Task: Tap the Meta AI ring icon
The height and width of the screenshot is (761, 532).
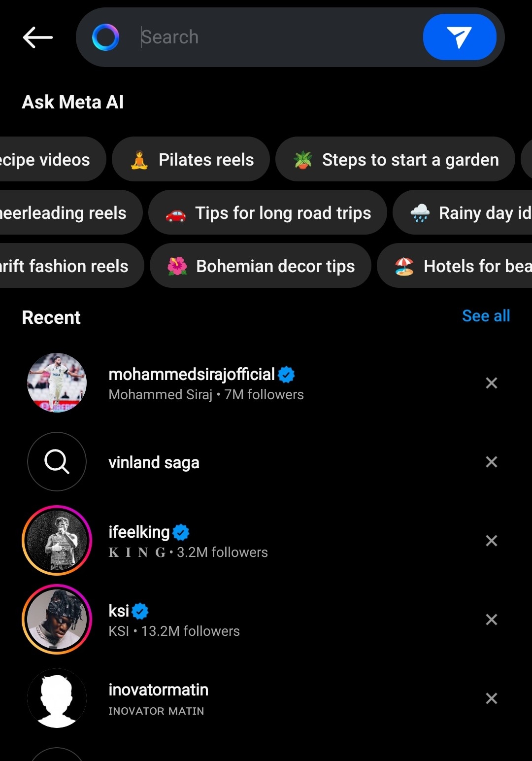Action: click(x=106, y=37)
